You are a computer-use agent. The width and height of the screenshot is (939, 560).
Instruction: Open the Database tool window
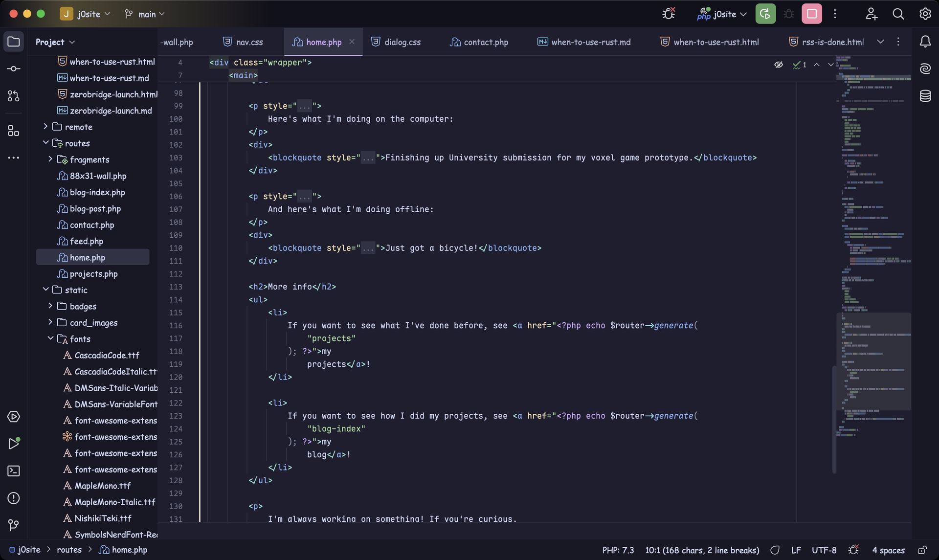[925, 96]
